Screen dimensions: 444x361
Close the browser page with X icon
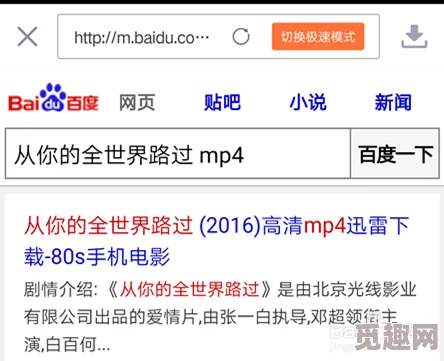27,37
